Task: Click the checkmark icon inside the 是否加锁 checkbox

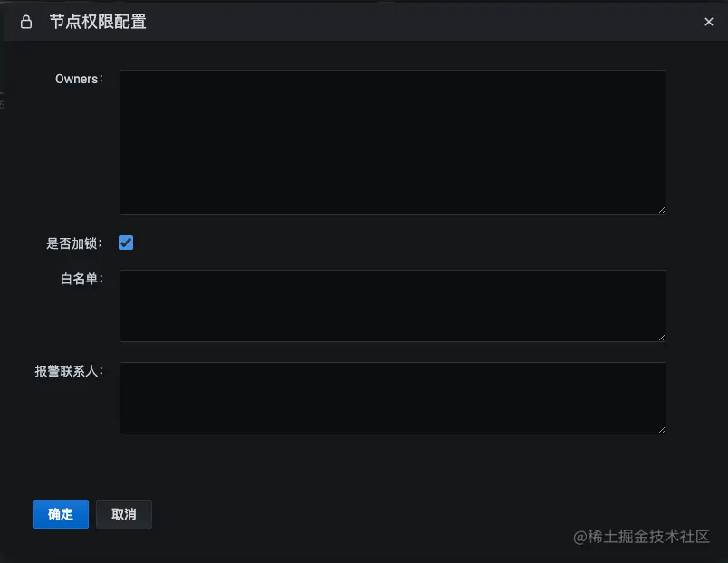Action: point(126,243)
